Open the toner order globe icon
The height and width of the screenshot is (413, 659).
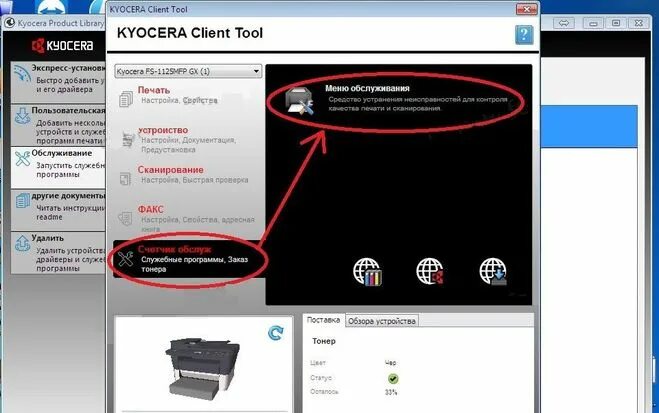(367, 272)
